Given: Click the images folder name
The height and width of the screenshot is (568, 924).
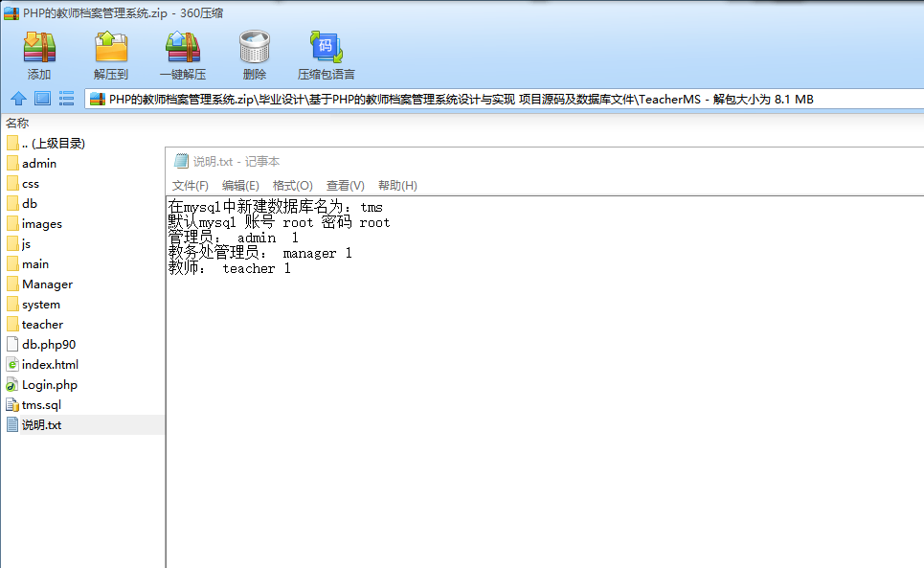Looking at the screenshot, I should (42, 224).
